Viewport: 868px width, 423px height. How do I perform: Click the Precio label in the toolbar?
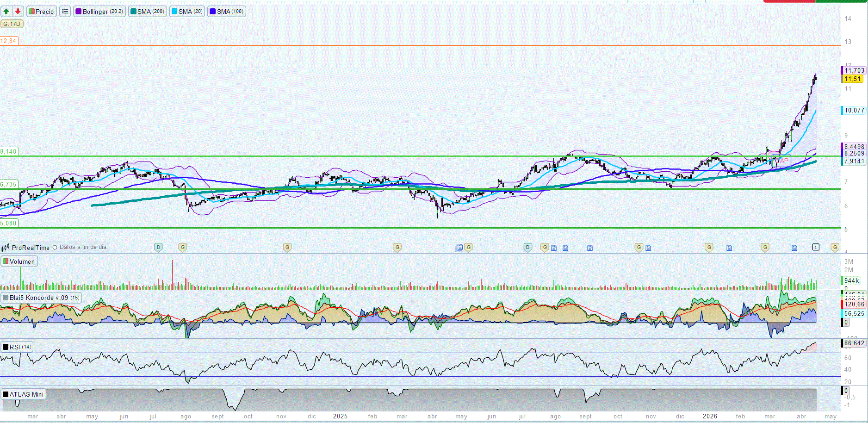click(42, 12)
